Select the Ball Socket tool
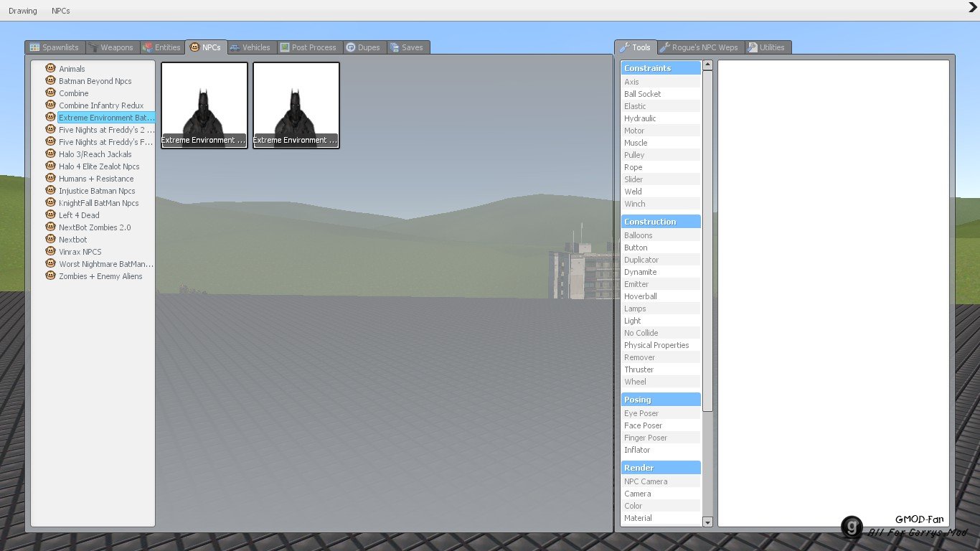 coord(661,94)
